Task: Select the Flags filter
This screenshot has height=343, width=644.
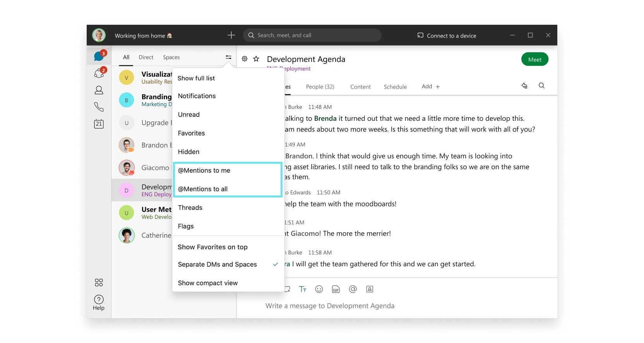Action: click(228, 226)
